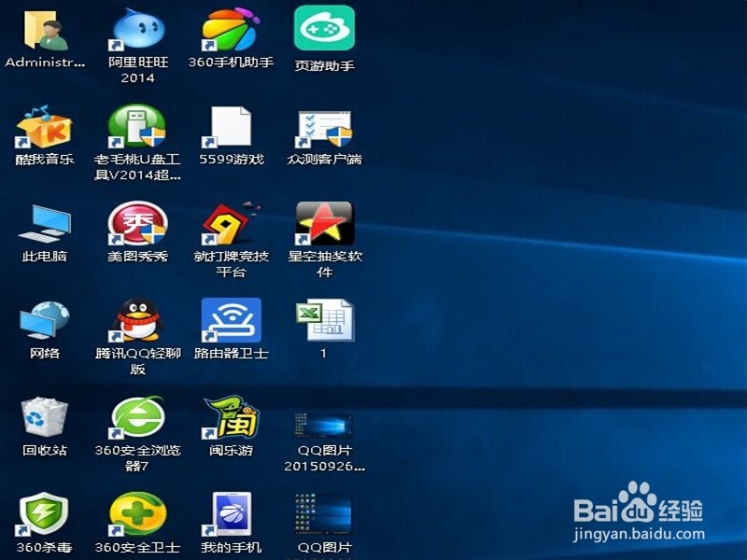The height and width of the screenshot is (560, 747).
Task: Launch 美图秀秀 photo editor icon
Action: point(137,223)
